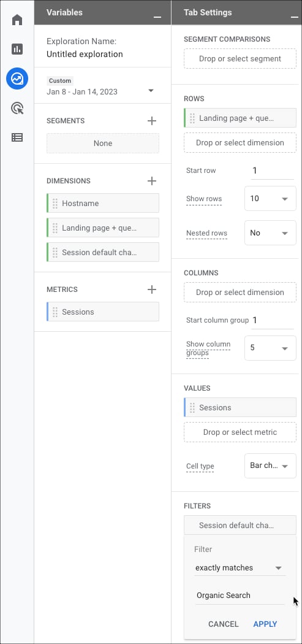
Task: Open the date range dropdown
Action: click(x=151, y=91)
